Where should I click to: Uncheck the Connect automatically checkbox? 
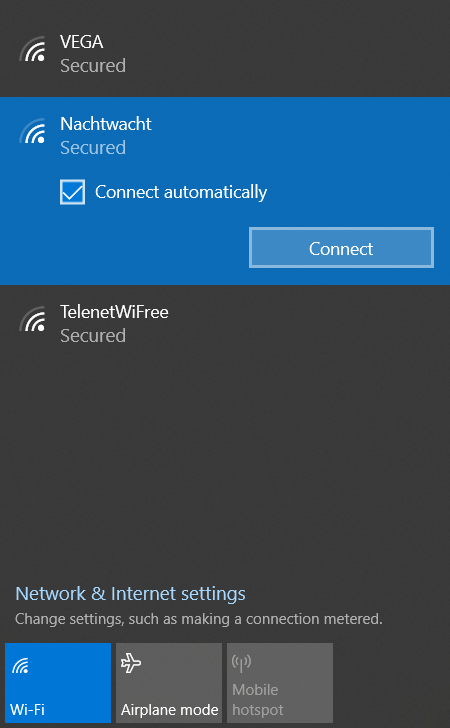(72, 192)
